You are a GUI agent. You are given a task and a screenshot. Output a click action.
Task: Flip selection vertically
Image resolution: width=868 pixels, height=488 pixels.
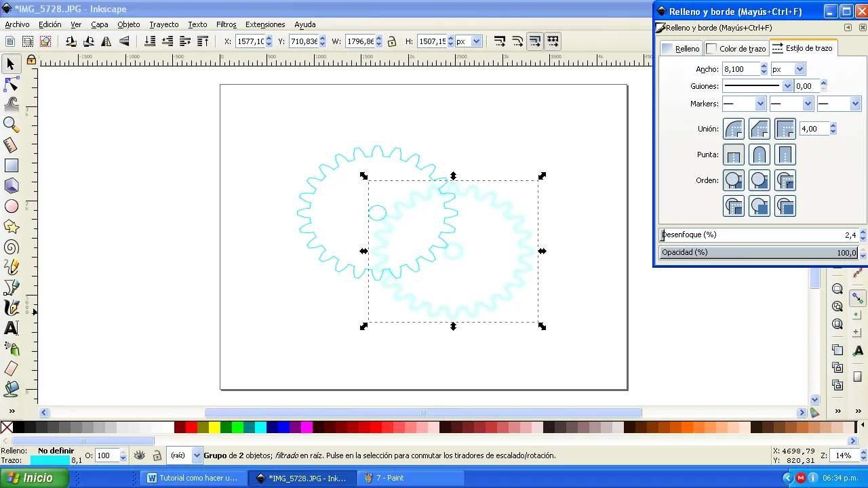[x=124, y=41]
